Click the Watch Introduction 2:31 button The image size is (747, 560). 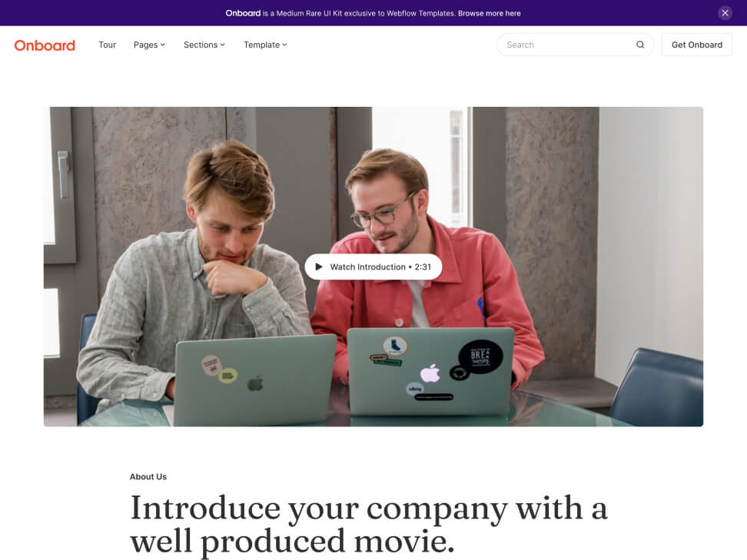[x=373, y=267]
